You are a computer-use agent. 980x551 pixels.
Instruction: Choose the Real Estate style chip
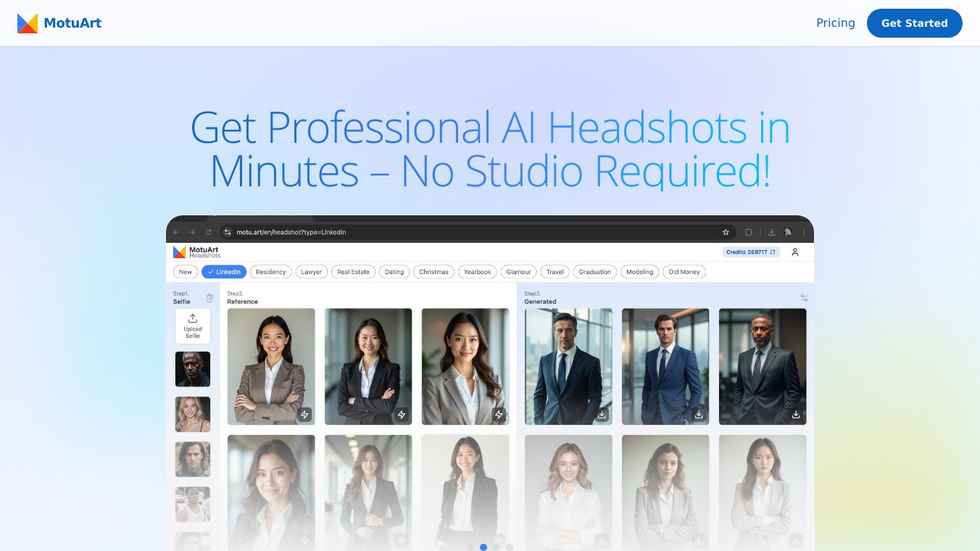[354, 272]
